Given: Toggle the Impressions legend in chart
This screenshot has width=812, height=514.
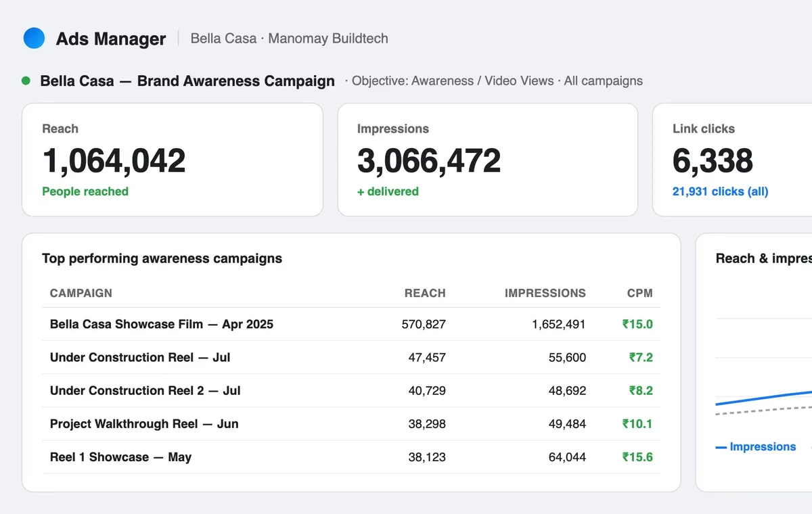Looking at the screenshot, I should tap(756, 446).
